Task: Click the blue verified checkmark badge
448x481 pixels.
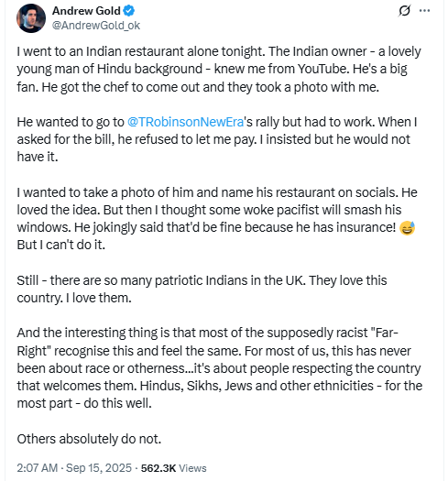Action: click(129, 11)
